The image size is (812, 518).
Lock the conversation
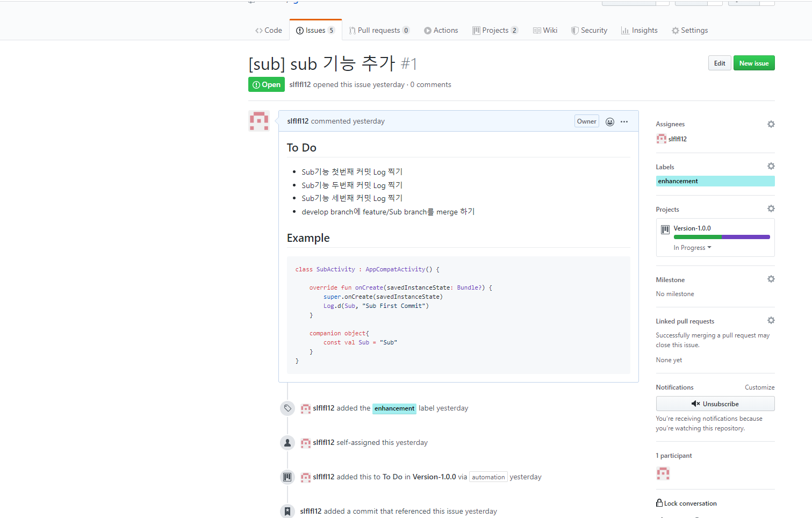pyautogui.click(x=689, y=503)
